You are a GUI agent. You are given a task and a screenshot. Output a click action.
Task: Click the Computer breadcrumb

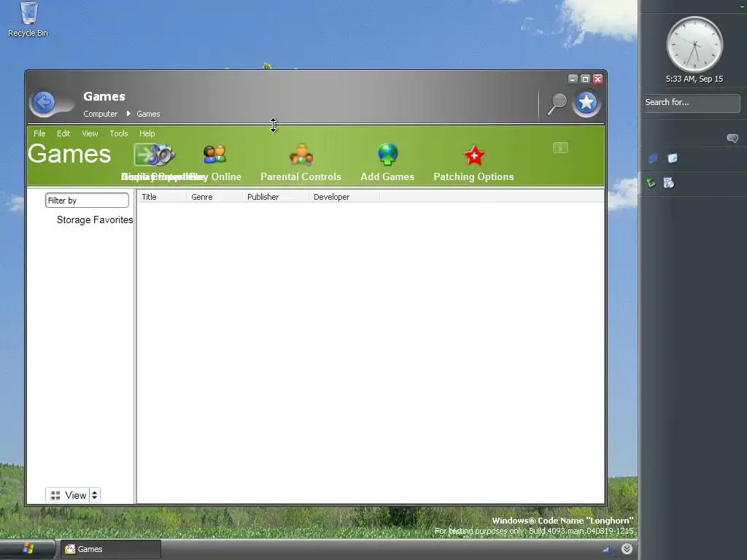(100, 114)
